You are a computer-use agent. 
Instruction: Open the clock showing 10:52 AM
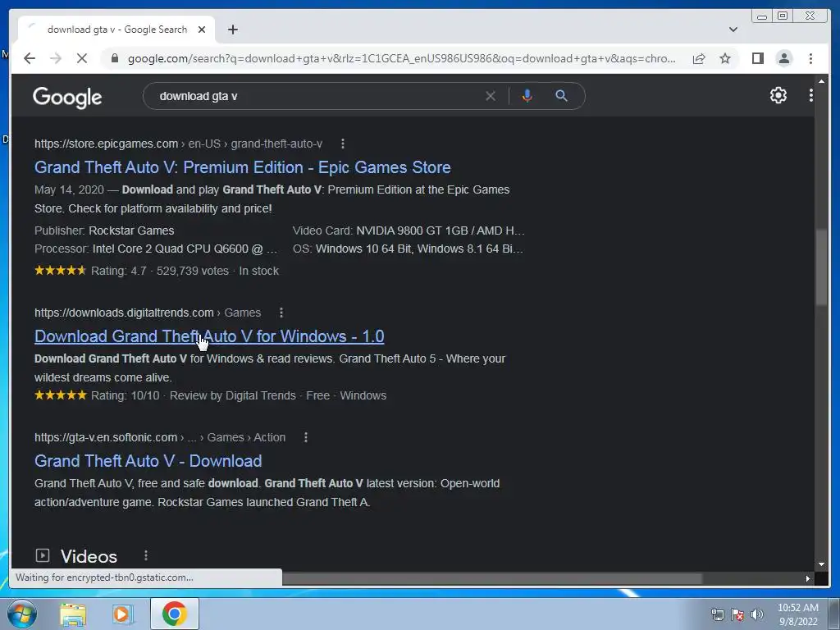[x=797, y=614]
